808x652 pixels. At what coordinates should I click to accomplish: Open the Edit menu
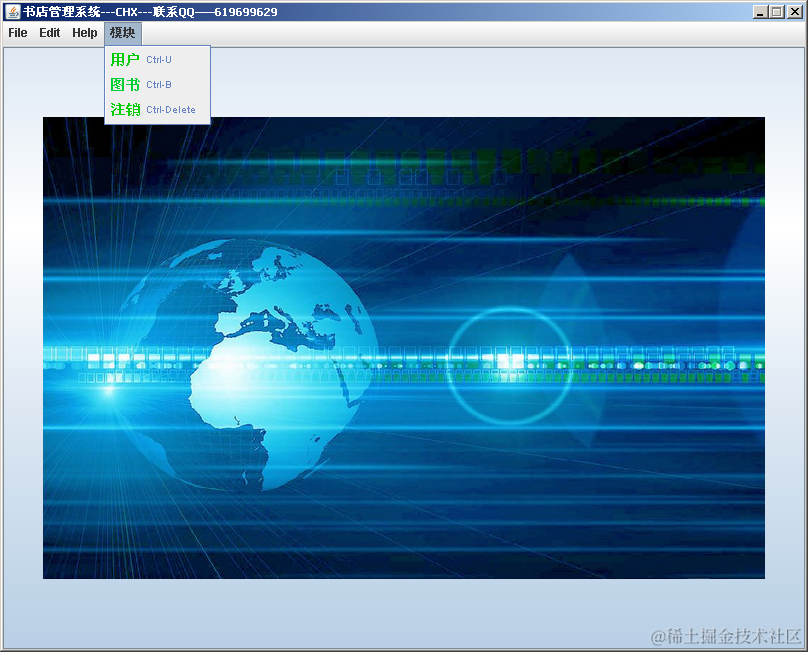coord(49,33)
